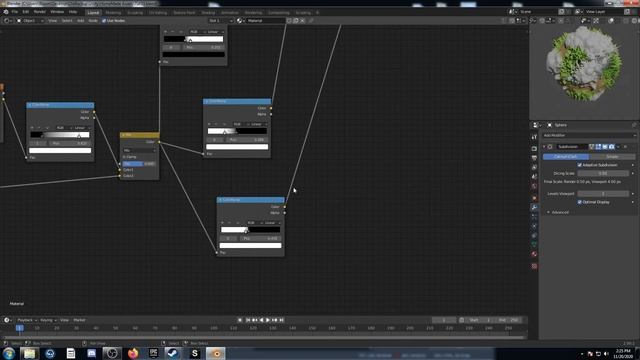The width and height of the screenshot is (640, 360).
Task: Click the Material name field
Action: (x=265, y=20)
